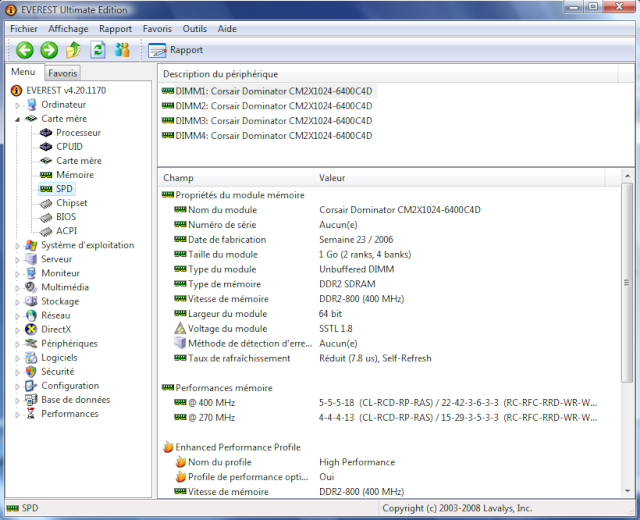This screenshot has height=520, width=640.
Task: Open the Rapport menu in menu bar
Action: tap(116, 29)
